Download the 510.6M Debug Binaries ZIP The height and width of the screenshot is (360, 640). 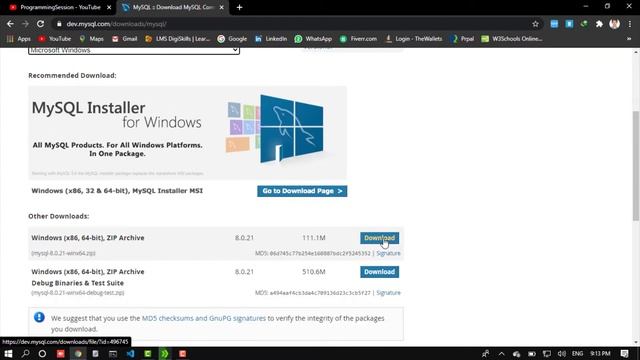pyautogui.click(x=379, y=272)
